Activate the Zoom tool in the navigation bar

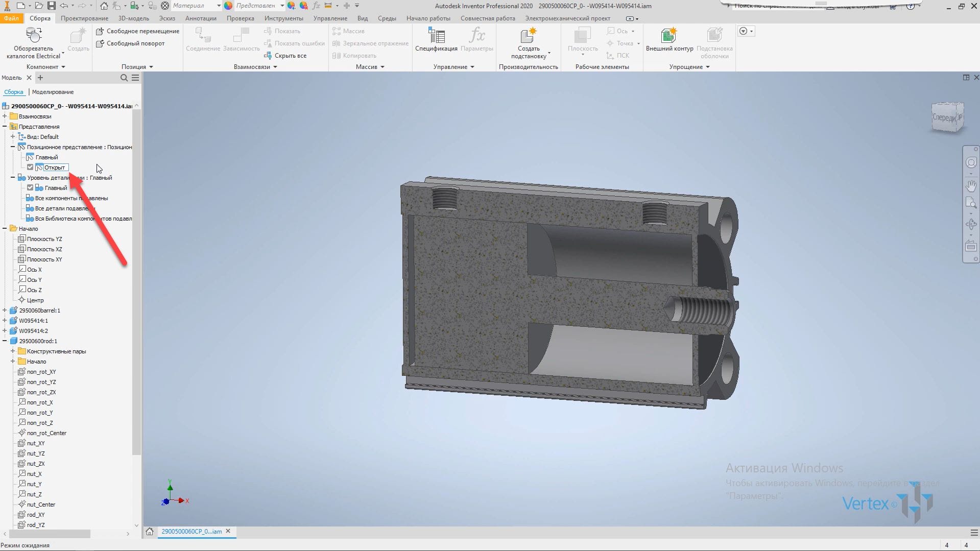(971, 203)
